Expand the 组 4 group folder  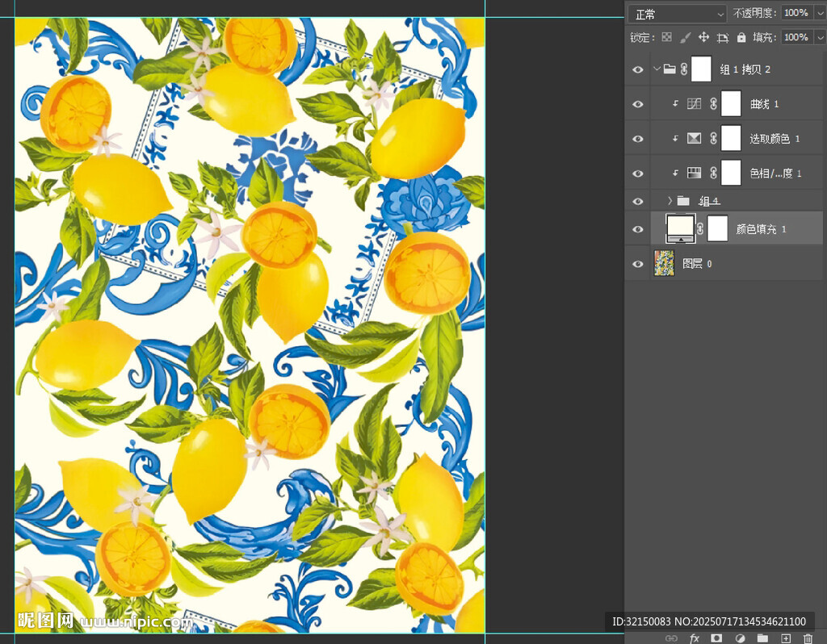pos(670,200)
